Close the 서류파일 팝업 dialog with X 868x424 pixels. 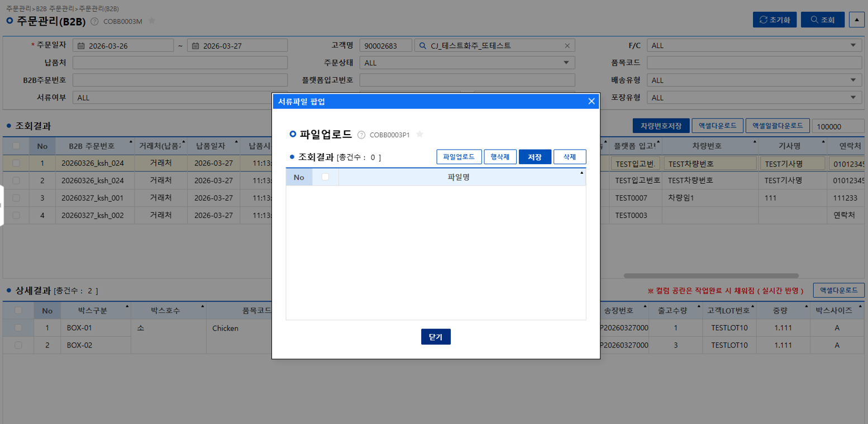coord(592,101)
